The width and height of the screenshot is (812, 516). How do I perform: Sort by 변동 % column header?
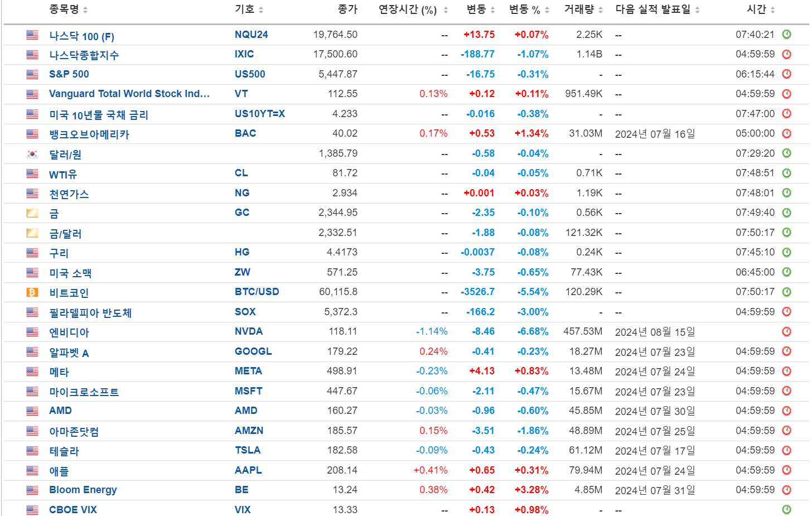tap(529, 9)
